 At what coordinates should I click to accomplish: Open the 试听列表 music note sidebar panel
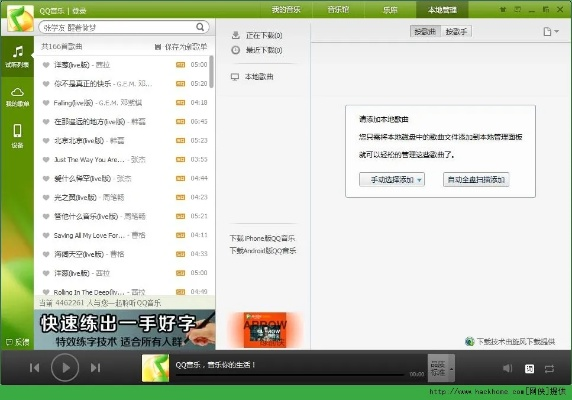click(17, 56)
